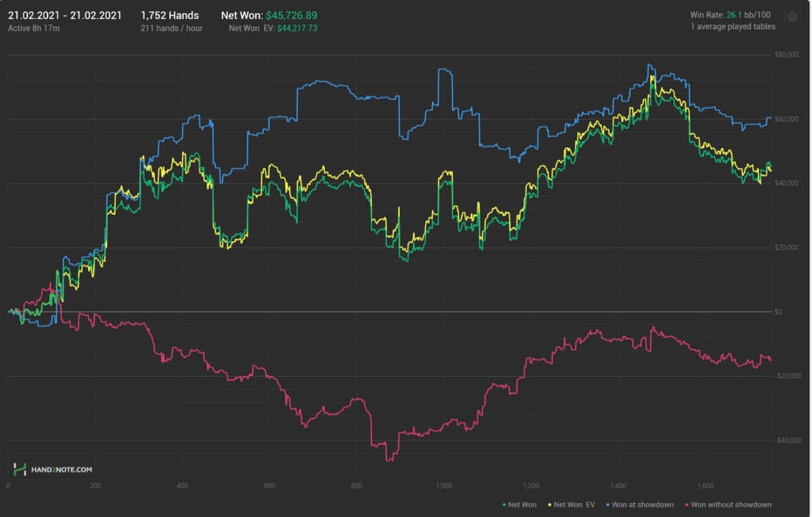Toggle the Won at showdown legend label

click(x=643, y=505)
